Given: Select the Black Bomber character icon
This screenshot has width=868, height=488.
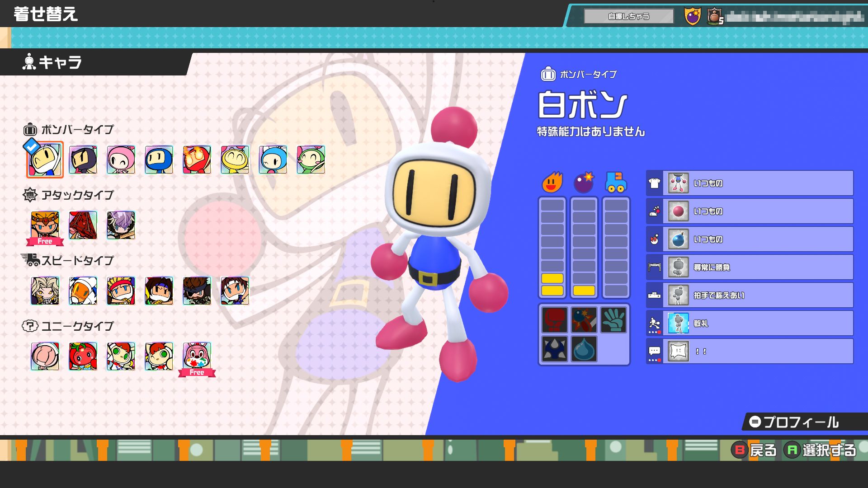Looking at the screenshot, I should tap(83, 160).
